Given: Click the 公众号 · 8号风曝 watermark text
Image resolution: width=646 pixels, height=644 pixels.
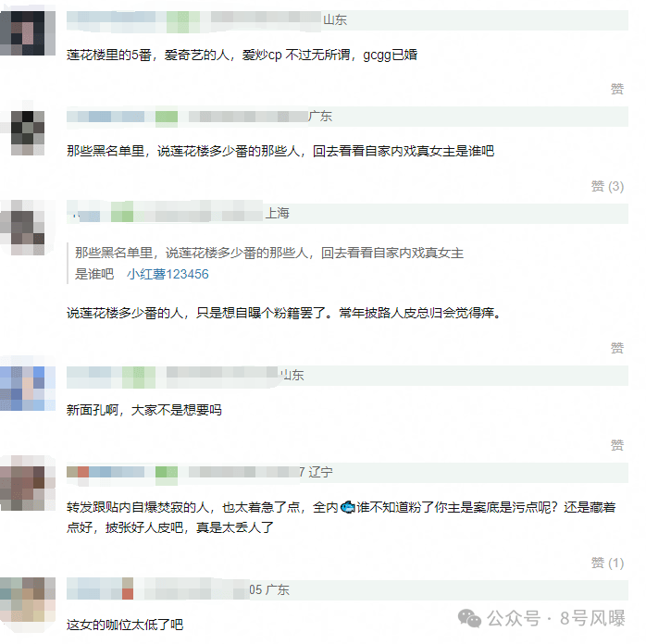Looking at the screenshot, I should click(x=556, y=618).
